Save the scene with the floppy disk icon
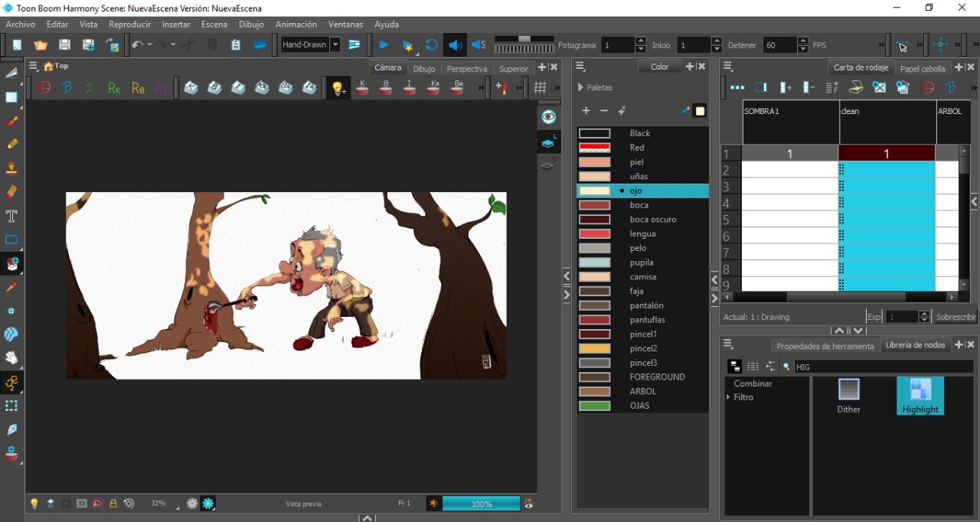This screenshot has width=980, height=522. point(64,45)
